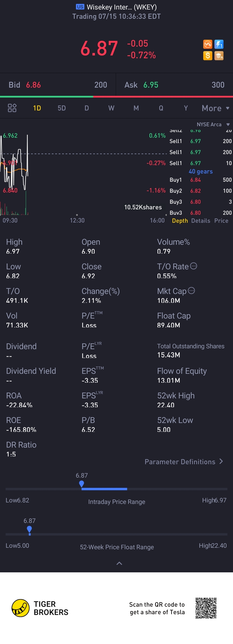This screenshot has height=644, width=233.
Task: Select the Depth order book view
Action: [x=180, y=221]
